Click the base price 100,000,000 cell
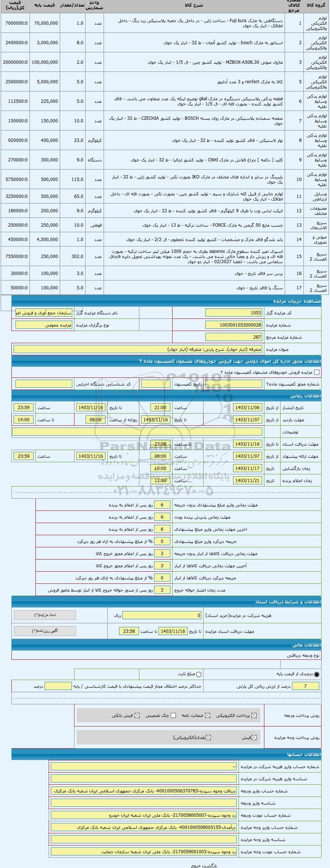This screenshot has height=868, width=330. coord(45,62)
